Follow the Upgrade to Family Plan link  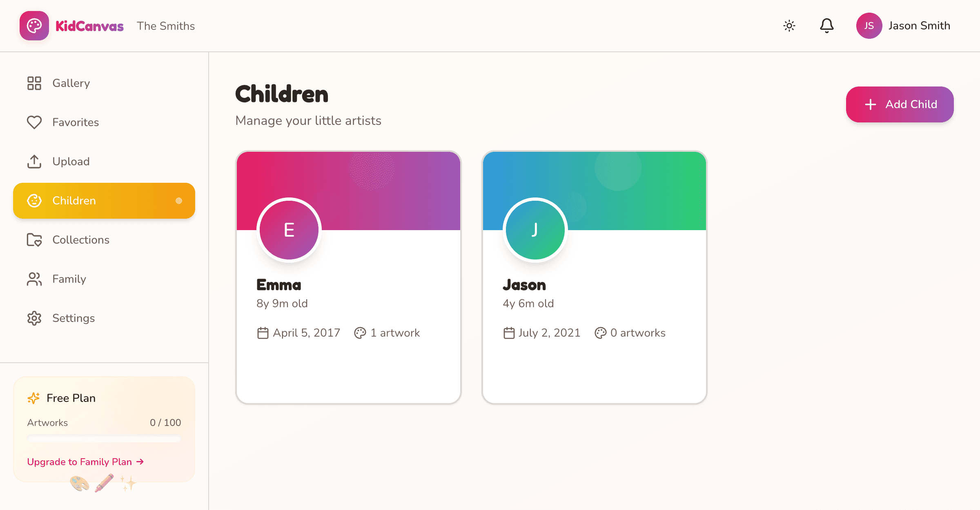tap(85, 461)
